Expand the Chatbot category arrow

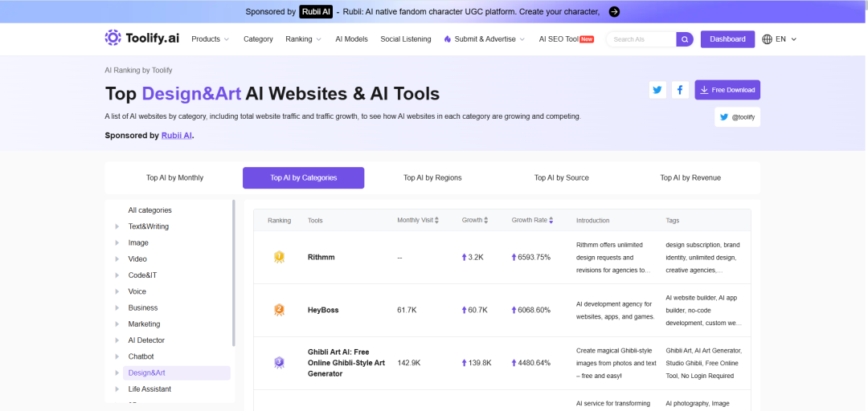point(117,356)
